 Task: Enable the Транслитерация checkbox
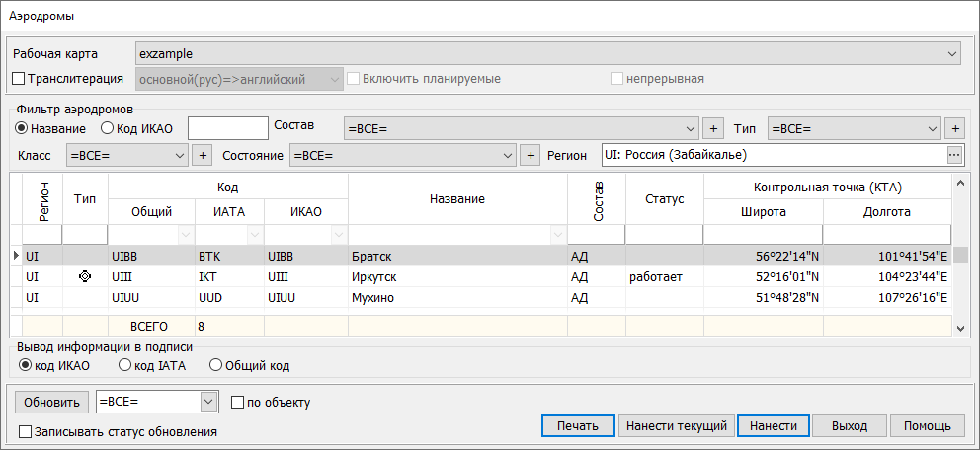tap(18, 79)
